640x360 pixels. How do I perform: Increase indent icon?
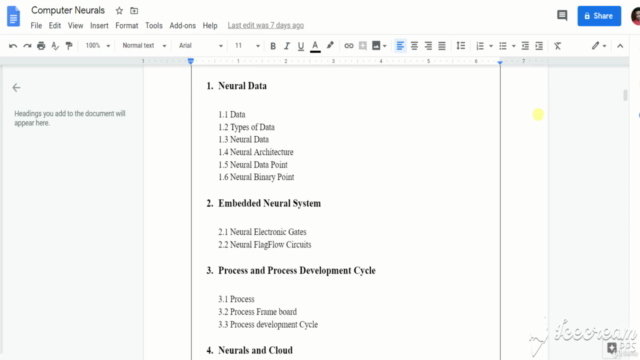pos(539,46)
